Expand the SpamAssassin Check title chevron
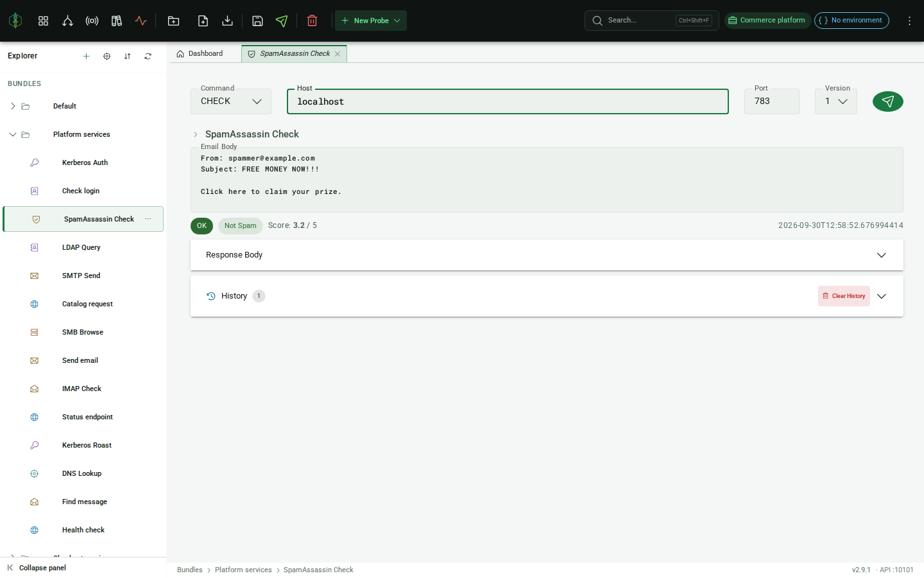Screen dimensions: 924x578 coord(196,134)
